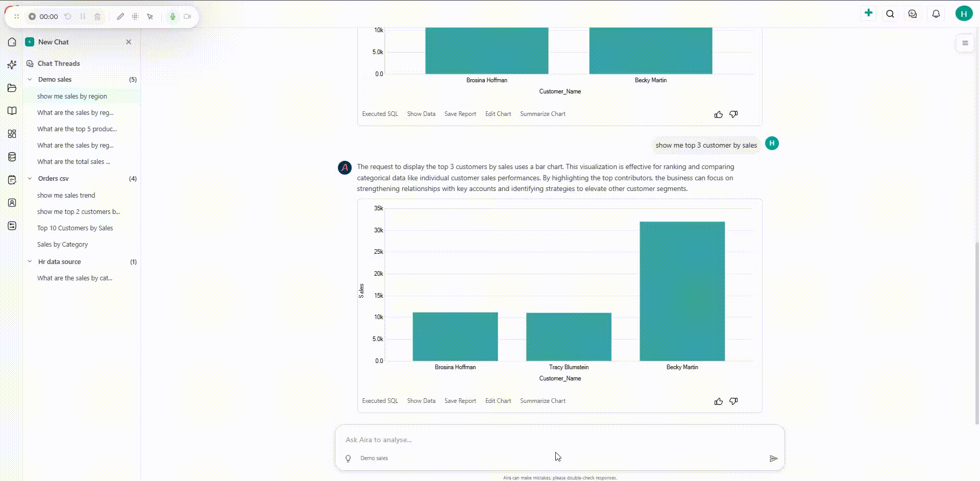Click the search magnifier icon in header
The image size is (980, 481).
coord(890,14)
